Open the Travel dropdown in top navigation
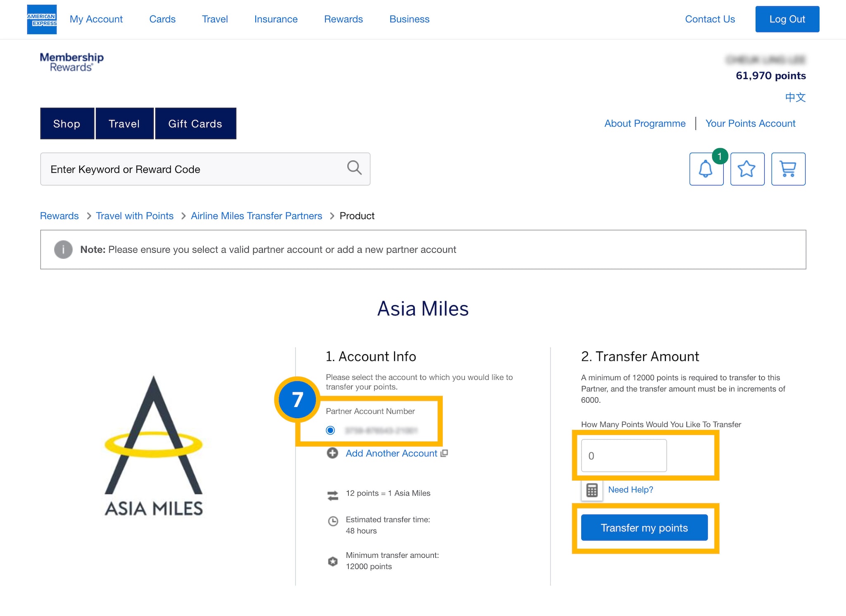Screen dimensions: 846x616 coord(215,19)
